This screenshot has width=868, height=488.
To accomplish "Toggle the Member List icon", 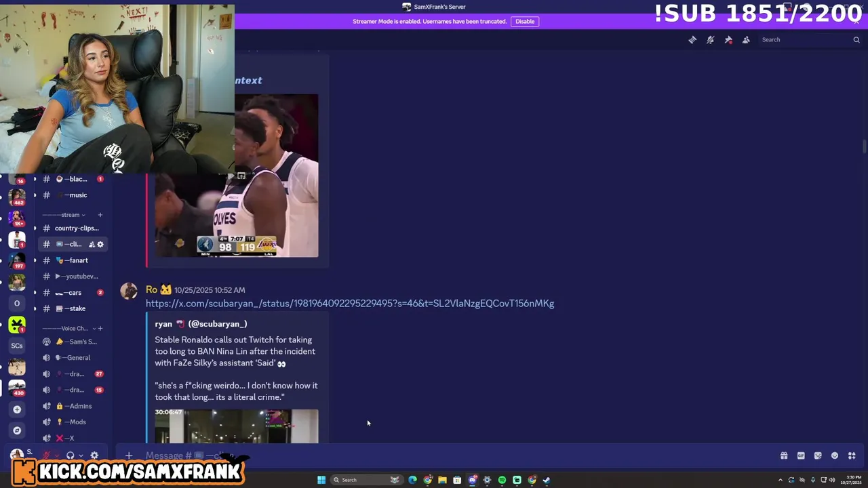I will click(x=746, y=40).
